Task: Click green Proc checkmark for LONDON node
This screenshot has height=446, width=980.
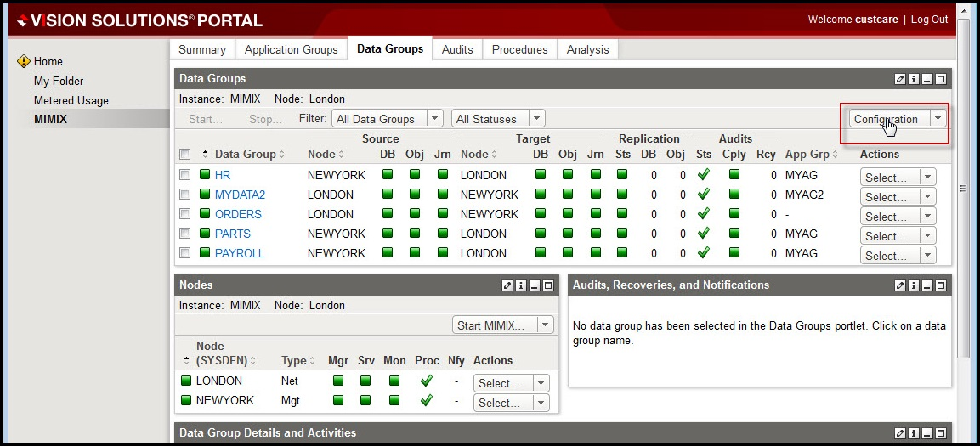Action: coord(426,381)
